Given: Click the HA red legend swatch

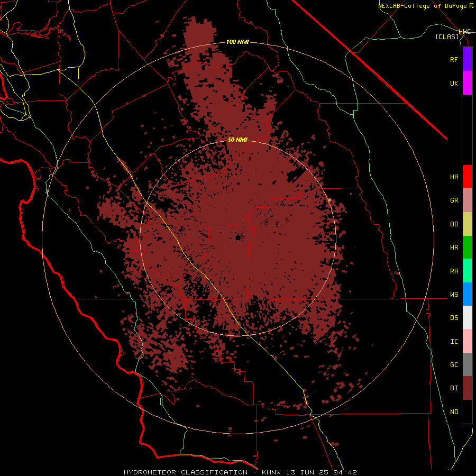Looking at the screenshot, I should tap(467, 177).
